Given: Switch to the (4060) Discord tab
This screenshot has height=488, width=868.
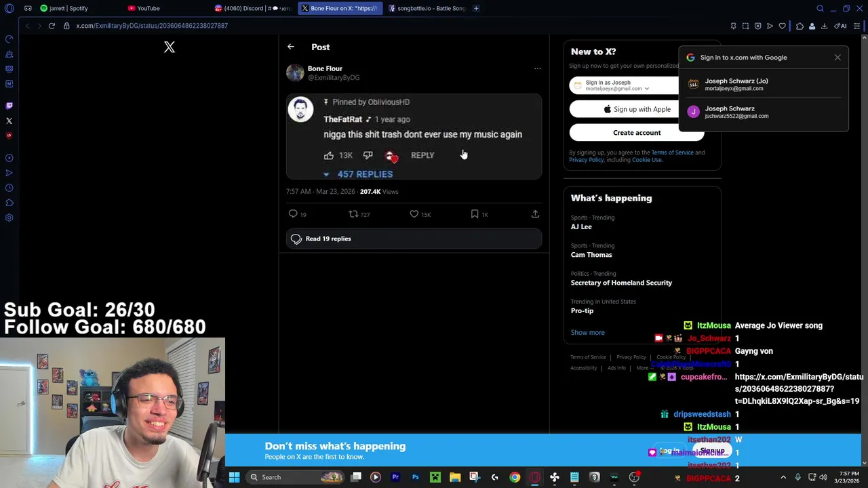Looking at the screenshot, I should pos(252,8).
